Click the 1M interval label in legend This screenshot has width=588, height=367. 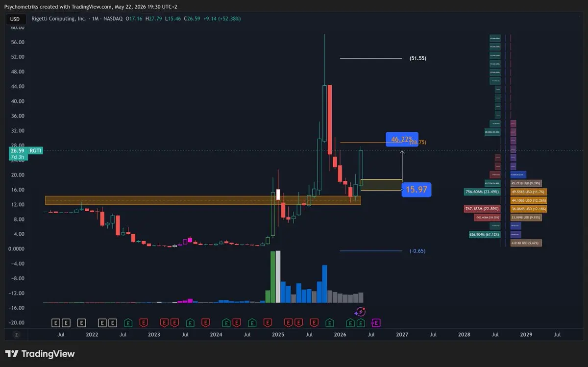(94, 19)
